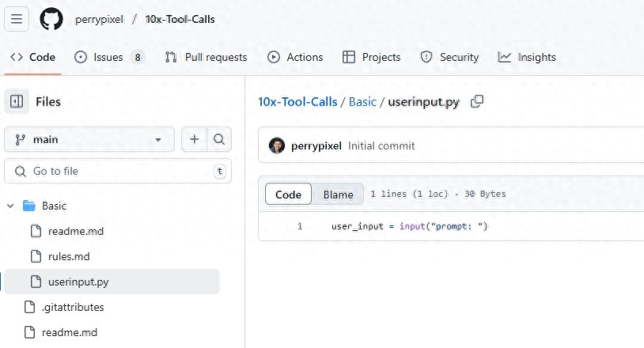The width and height of the screenshot is (644, 348).
Task: Switch to Blame view
Action: [x=338, y=194]
